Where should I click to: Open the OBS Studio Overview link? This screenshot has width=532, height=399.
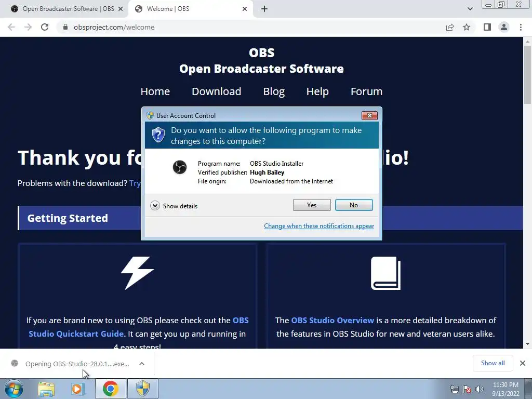(332, 320)
